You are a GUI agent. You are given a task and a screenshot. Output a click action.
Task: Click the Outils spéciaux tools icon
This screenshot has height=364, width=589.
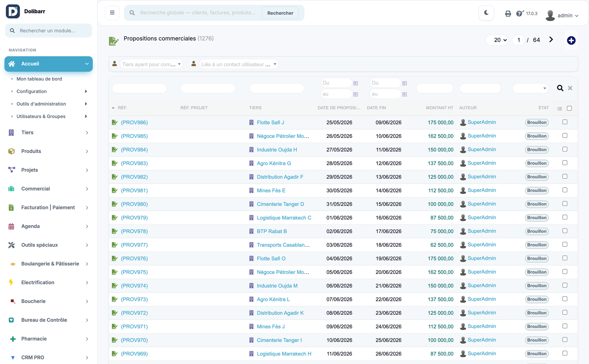(x=11, y=245)
